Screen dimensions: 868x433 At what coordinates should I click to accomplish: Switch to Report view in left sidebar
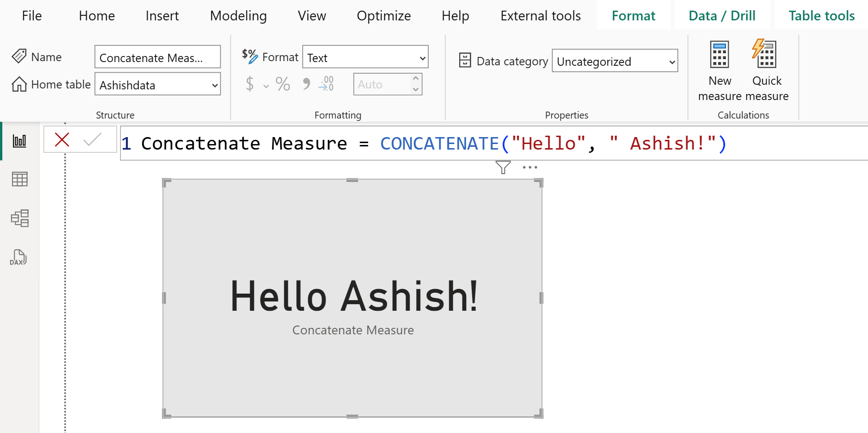point(19,140)
